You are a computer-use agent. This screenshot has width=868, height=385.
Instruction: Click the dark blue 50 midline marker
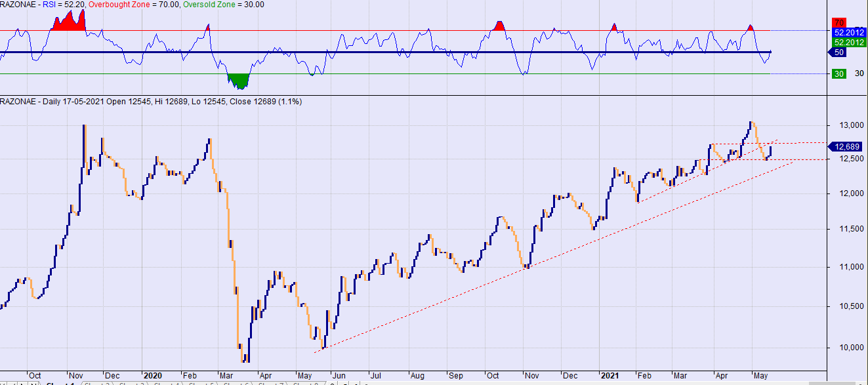(x=838, y=52)
